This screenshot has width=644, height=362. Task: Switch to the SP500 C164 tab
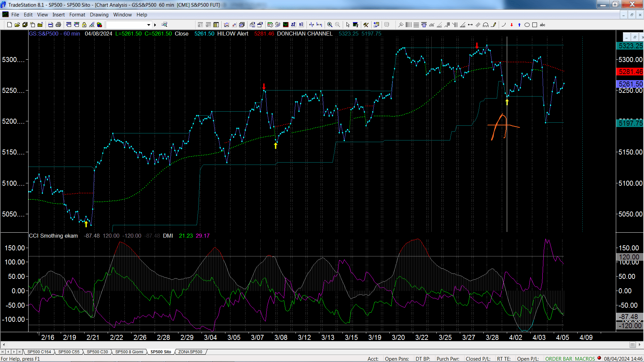(39, 352)
